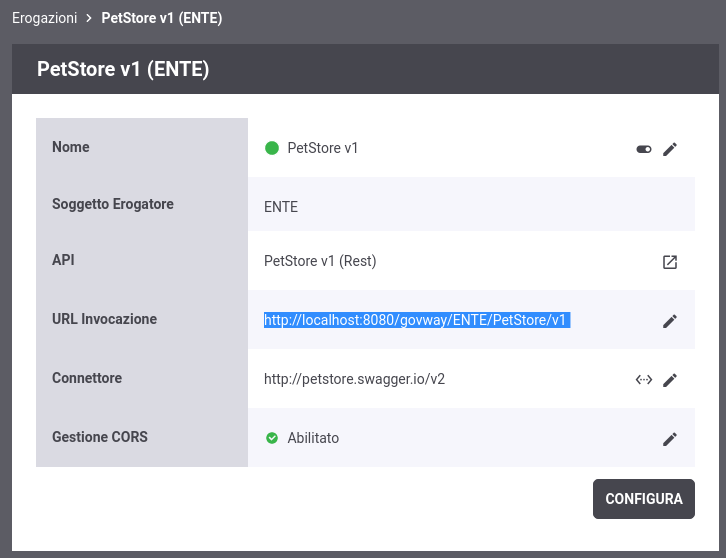Toggle the PetStore v1 enable switch

644,149
